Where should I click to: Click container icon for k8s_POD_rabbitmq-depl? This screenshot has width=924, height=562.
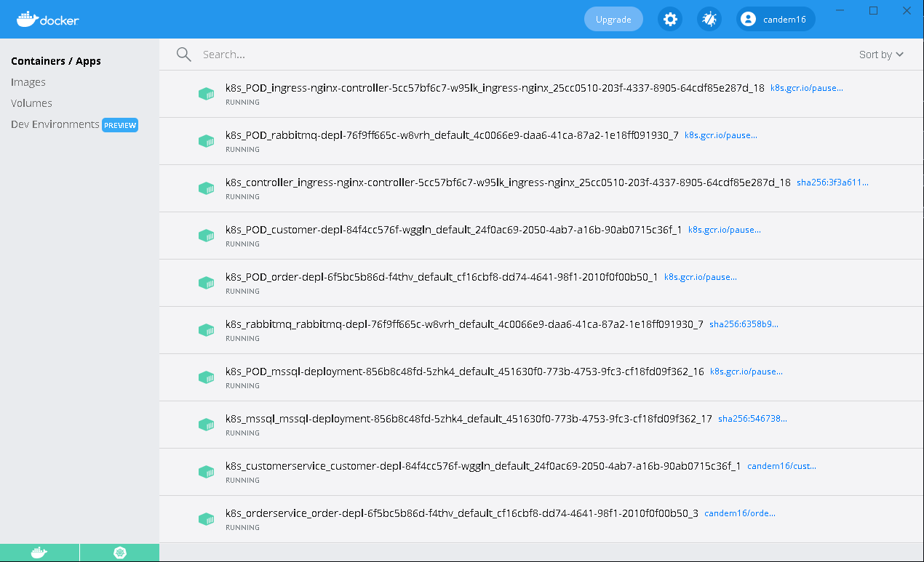207,141
